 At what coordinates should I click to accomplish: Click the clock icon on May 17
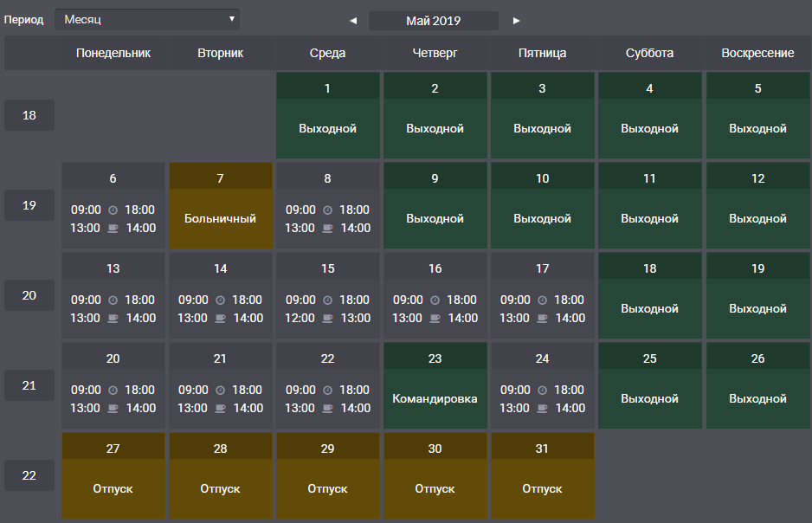point(542,300)
